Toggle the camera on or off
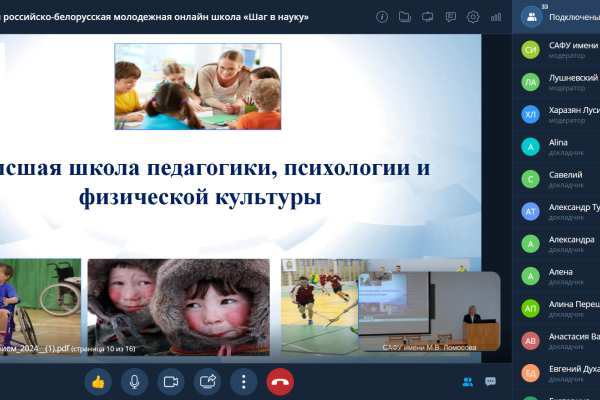 (171, 381)
